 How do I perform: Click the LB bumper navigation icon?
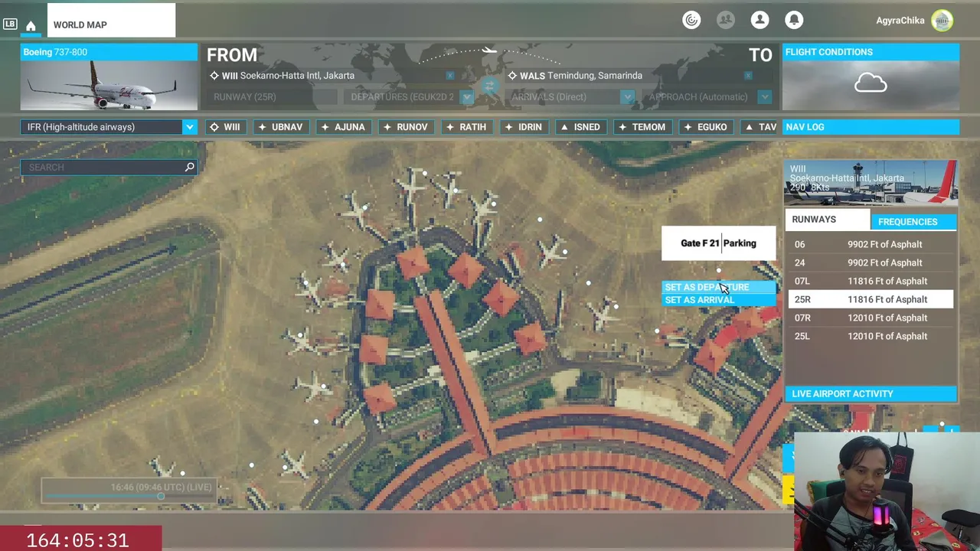[10, 24]
